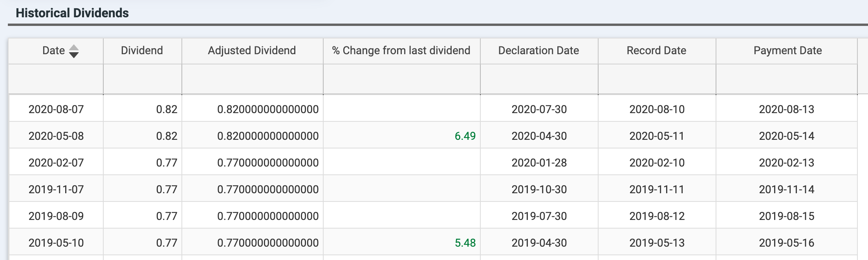
Task: Click the Date column sort arrows icon
Action: coord(73,51)
